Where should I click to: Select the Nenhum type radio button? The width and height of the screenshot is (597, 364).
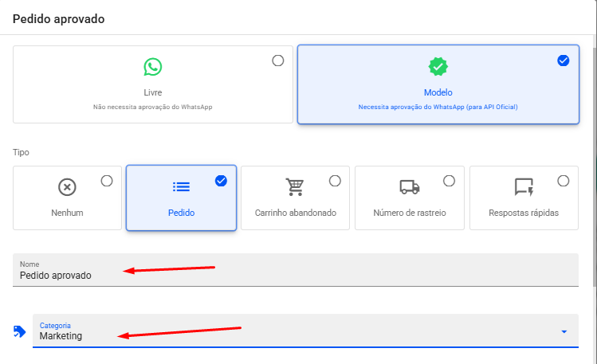pyautogui.click(x=107, y=181)
